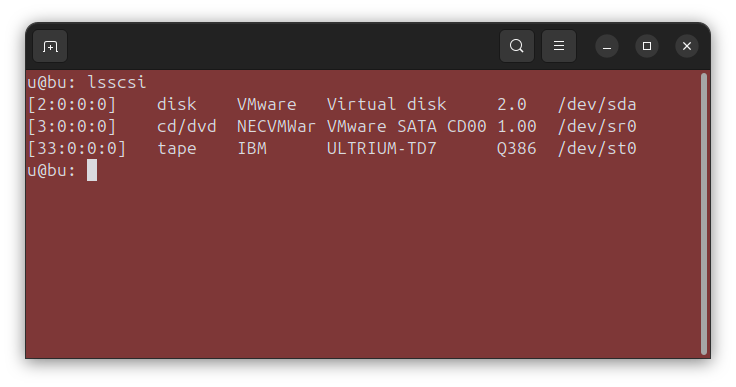Click the [33:0:0:0] SCSI address
Viewport: 736px width, 387px height.
(77, 148)
